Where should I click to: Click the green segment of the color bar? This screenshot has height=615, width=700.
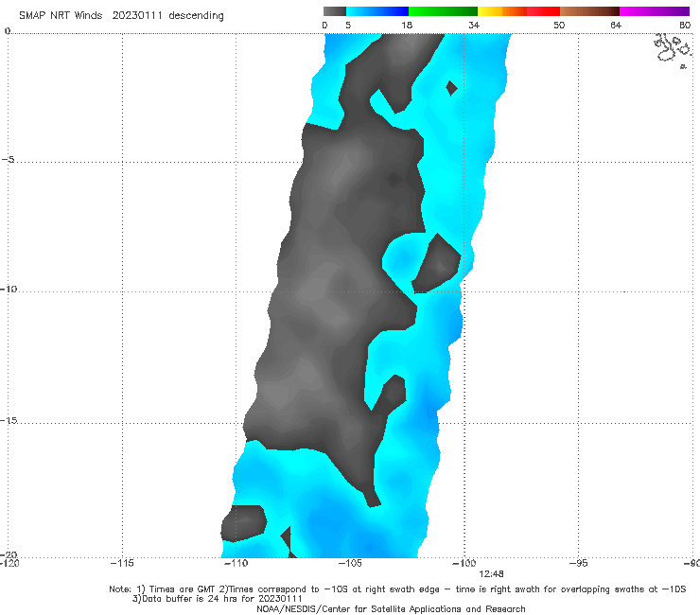[443, 11]
